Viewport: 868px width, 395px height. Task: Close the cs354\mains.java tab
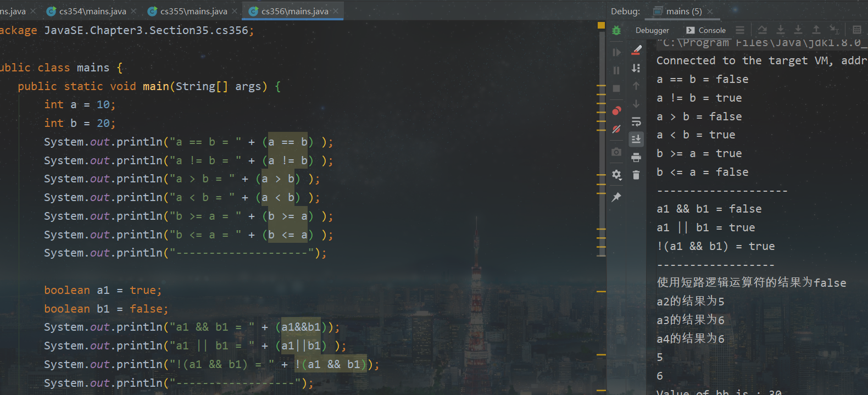133,11
